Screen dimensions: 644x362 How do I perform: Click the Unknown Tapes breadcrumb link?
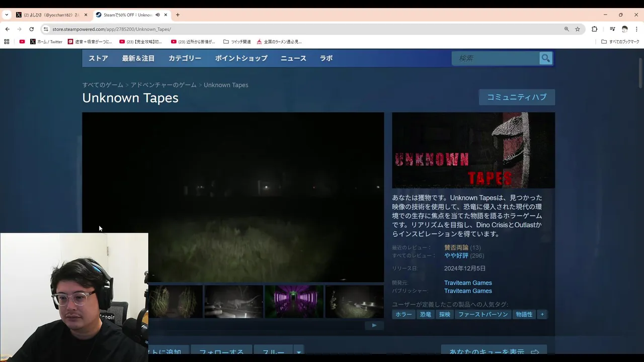[226, 85]
